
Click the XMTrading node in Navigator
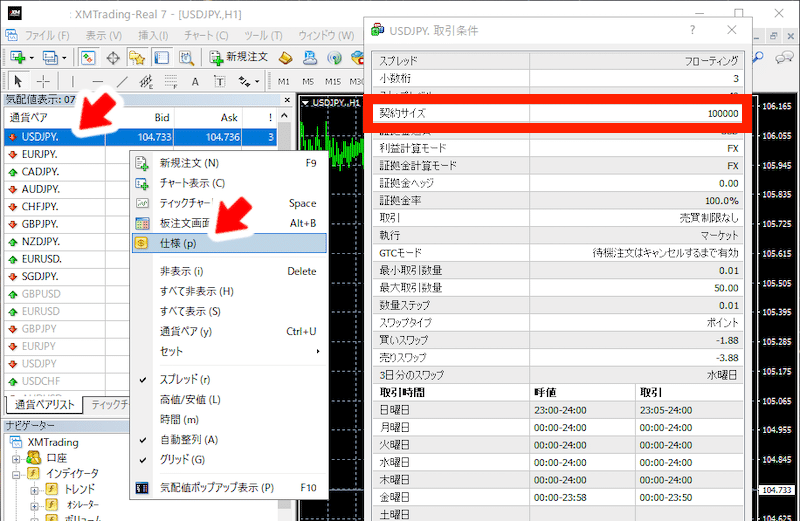pyautogui.click(x=53, y=442)
